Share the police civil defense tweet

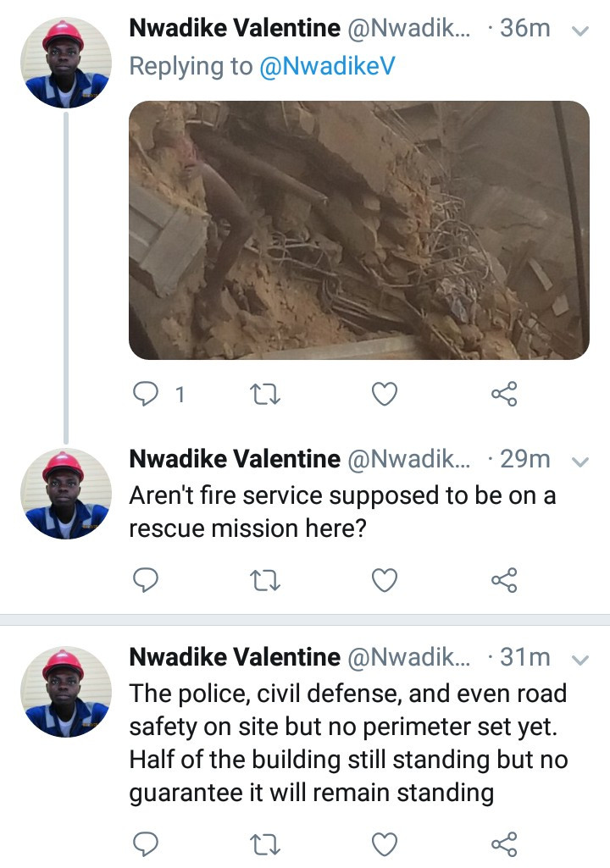(503, 843)
